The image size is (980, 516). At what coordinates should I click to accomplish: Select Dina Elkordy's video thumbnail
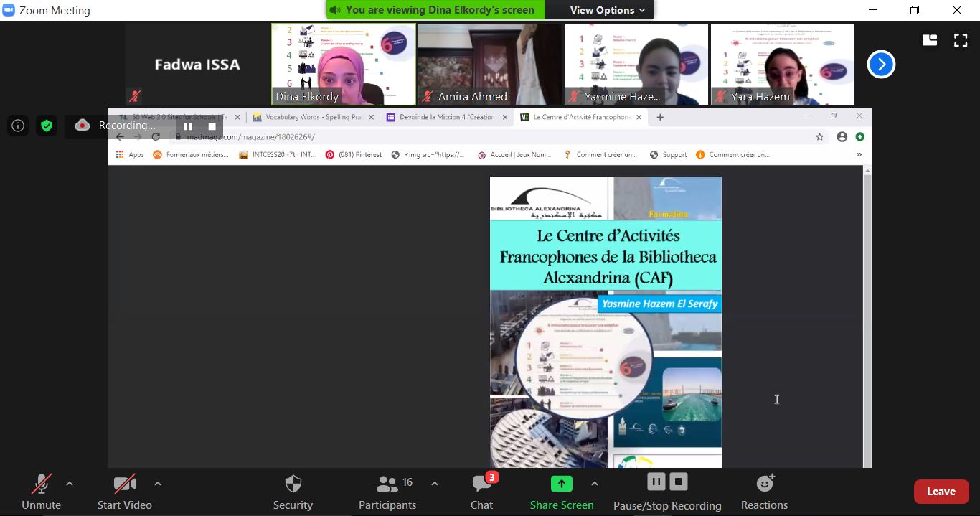pos(344,65)
